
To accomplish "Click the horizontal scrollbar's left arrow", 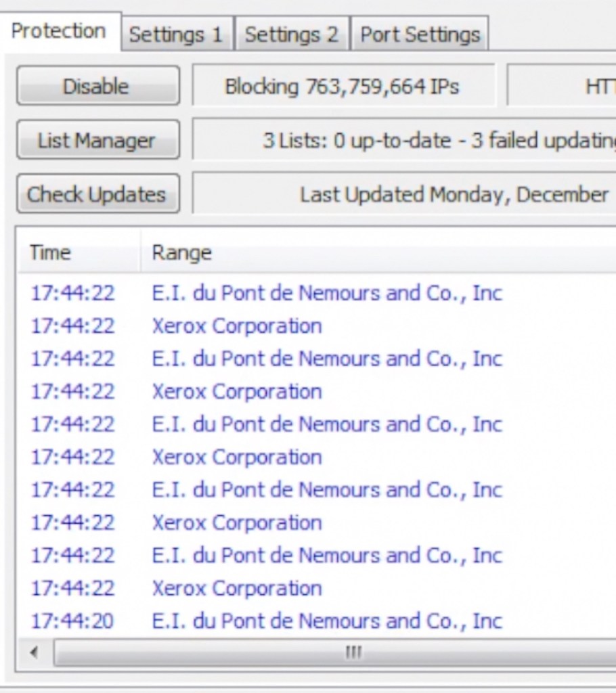I will (32, 653).
